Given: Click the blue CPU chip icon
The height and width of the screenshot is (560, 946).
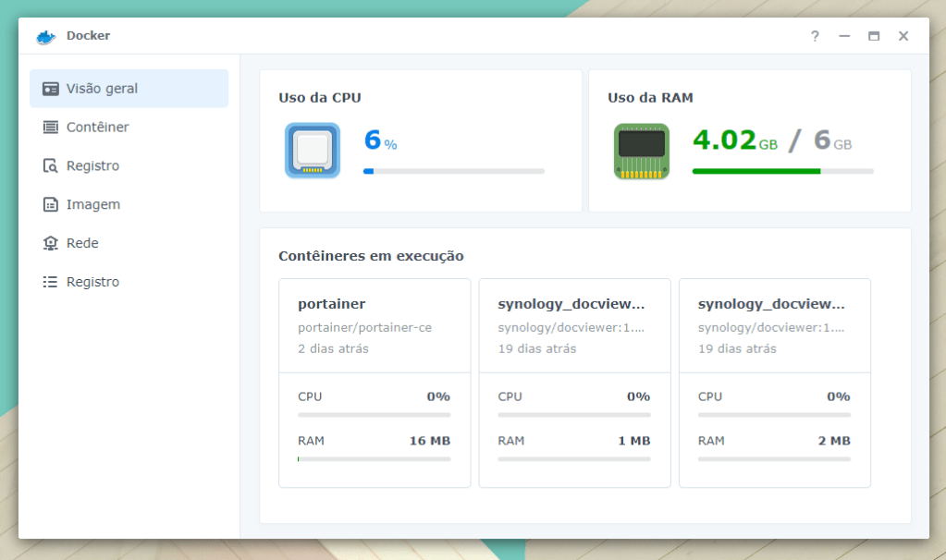Looking at the screenshot, I should [312, 151].
